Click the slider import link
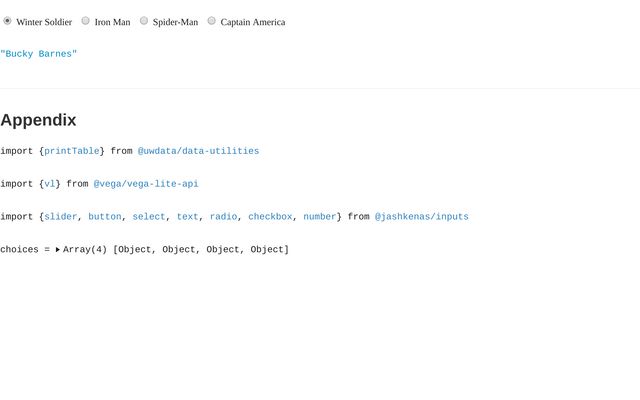Screen dimensions: 640x400 click(60, 217)
